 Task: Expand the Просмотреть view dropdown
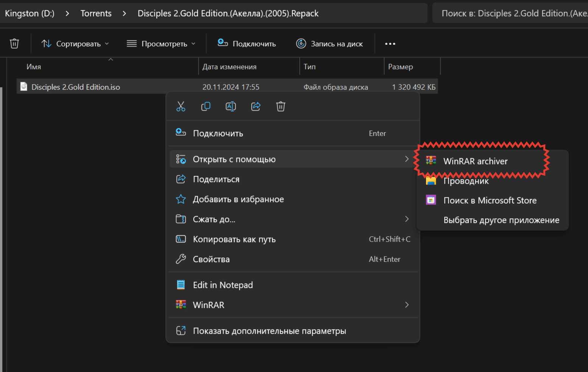click(x=161, y=44)
